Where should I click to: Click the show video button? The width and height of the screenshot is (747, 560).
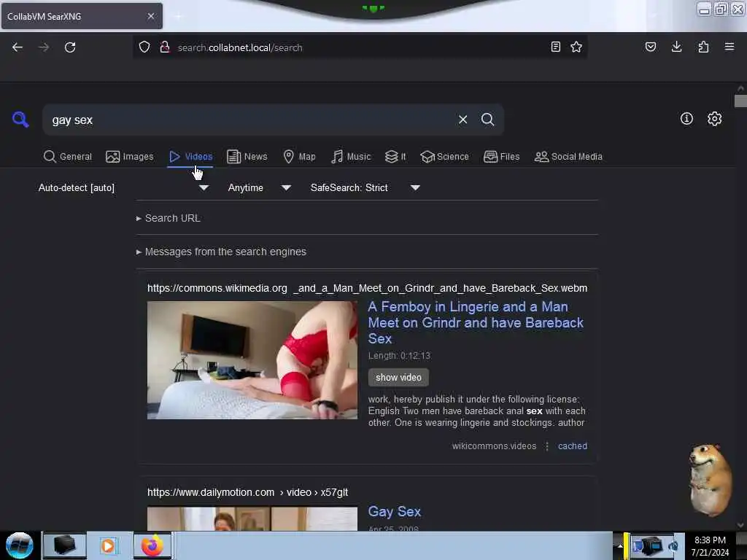[398, 377]
